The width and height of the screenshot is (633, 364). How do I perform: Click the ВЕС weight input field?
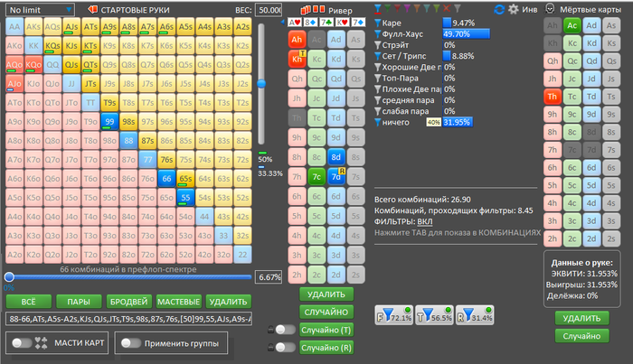coord(269,10)
